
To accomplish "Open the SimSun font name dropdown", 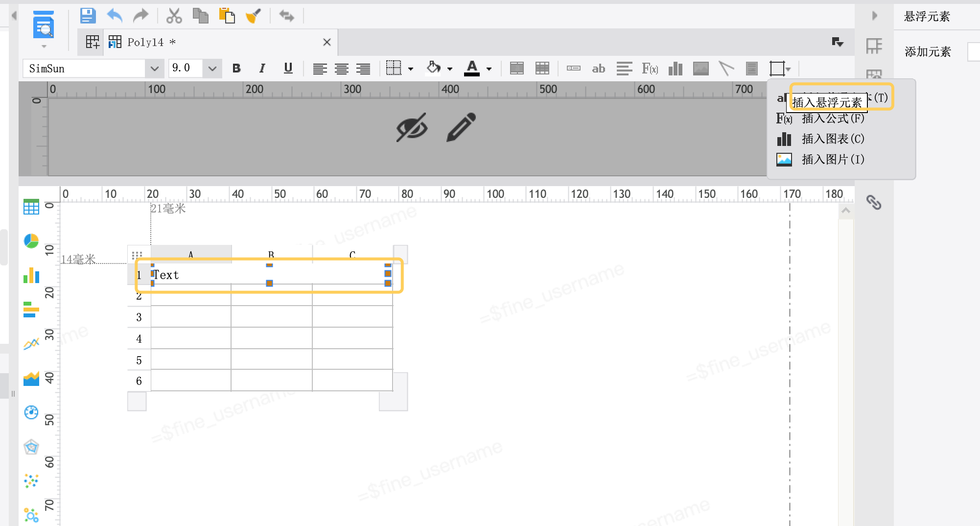I will click(154, 69).
